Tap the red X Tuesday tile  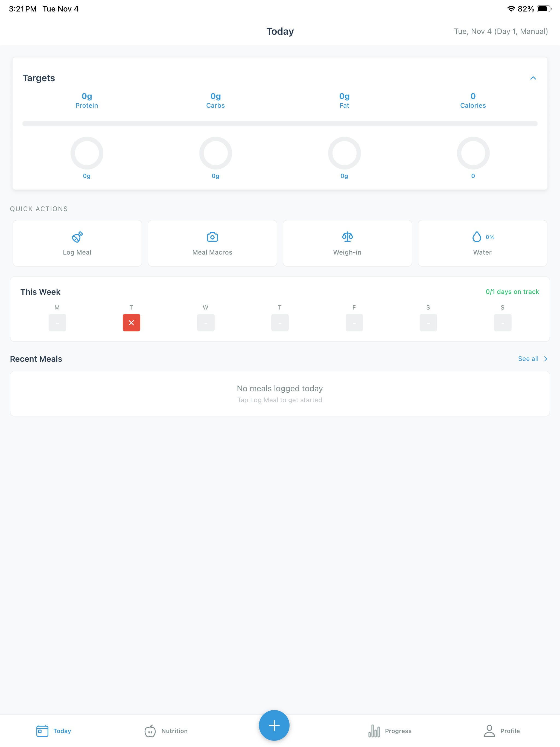[132, 323]
